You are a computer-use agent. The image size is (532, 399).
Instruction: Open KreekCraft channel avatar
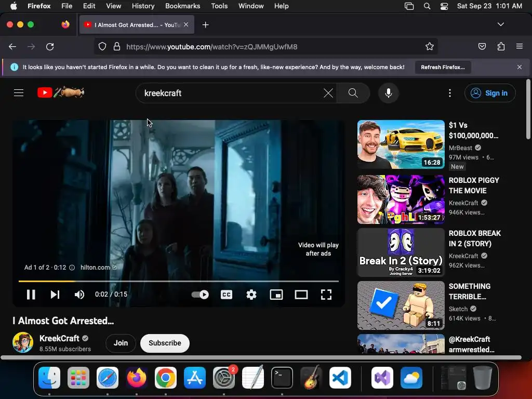pos(23,342)
